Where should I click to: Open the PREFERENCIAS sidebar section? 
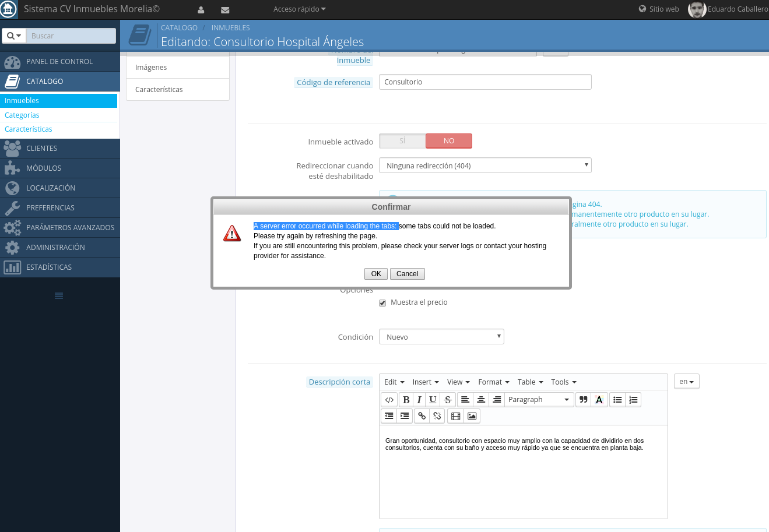(60, 208)
